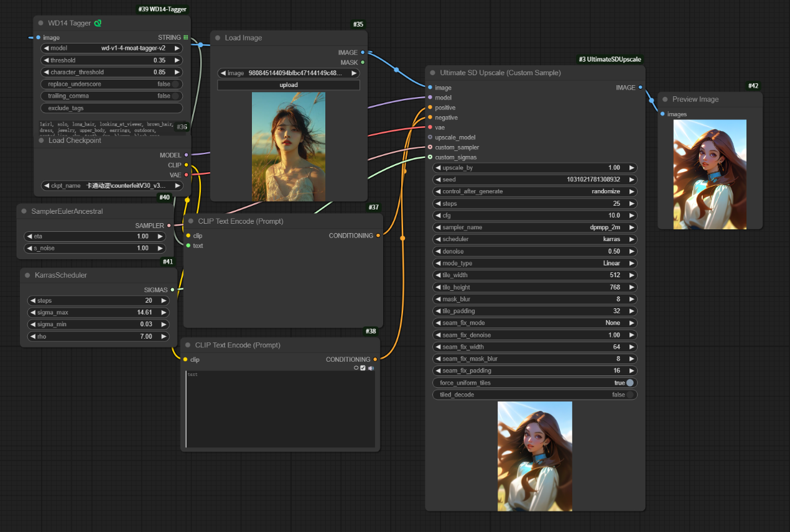Click the denoise value slider field
The height and width of the screenshot is (532, 790).
[x=535, y=251]
